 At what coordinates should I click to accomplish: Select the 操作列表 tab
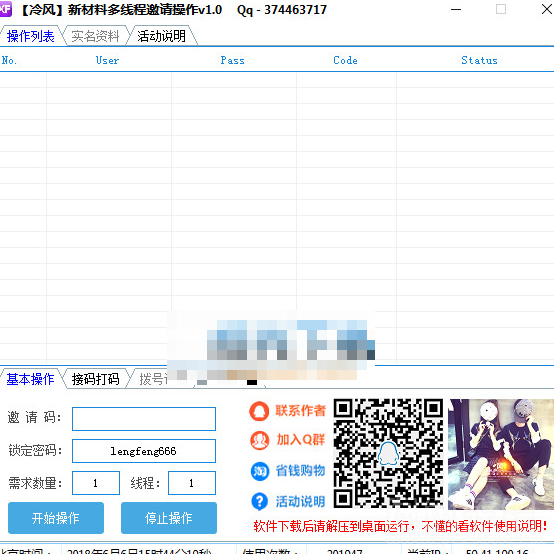coord(31,36)
